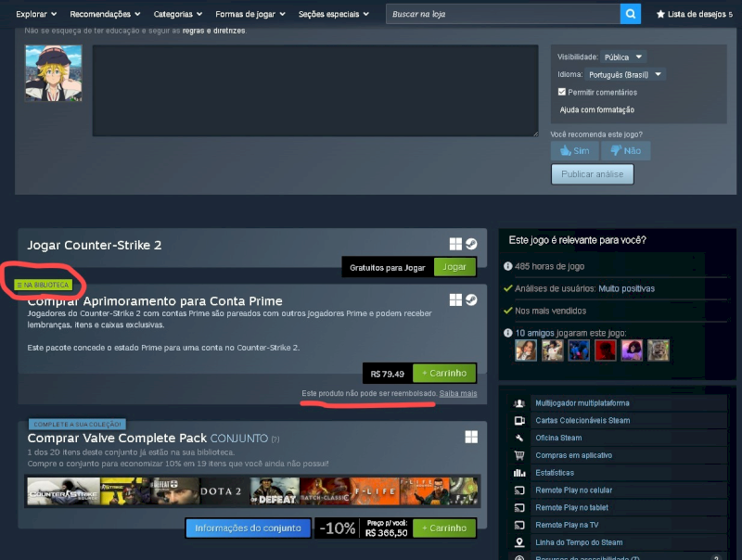This screenshot has height=560, width=742.
Task: Add Valve Complete Pack to Carrinho
Action: point(444,528)
